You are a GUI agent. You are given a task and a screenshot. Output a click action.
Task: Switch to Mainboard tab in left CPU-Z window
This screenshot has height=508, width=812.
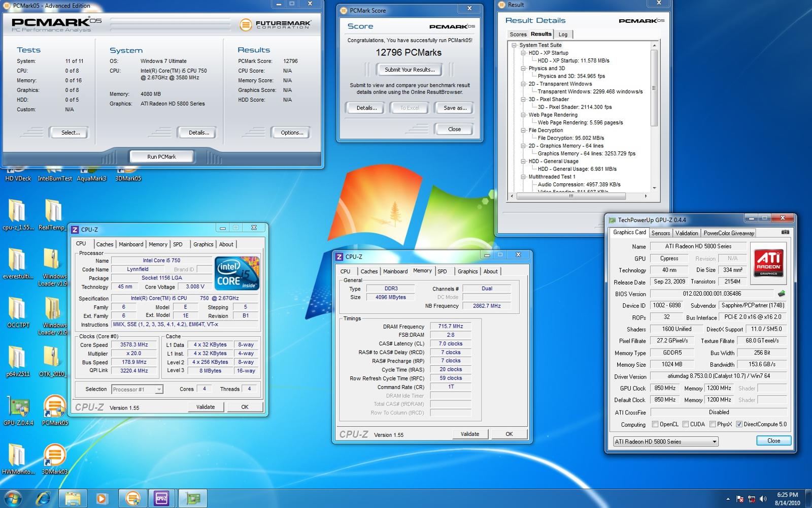click(131, 244)
